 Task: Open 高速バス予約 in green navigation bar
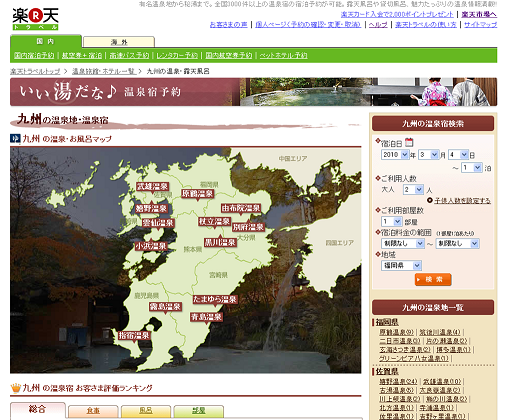click(129, 55)
